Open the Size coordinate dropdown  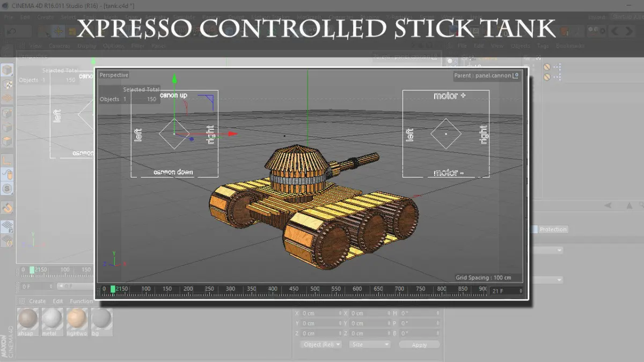369,345
